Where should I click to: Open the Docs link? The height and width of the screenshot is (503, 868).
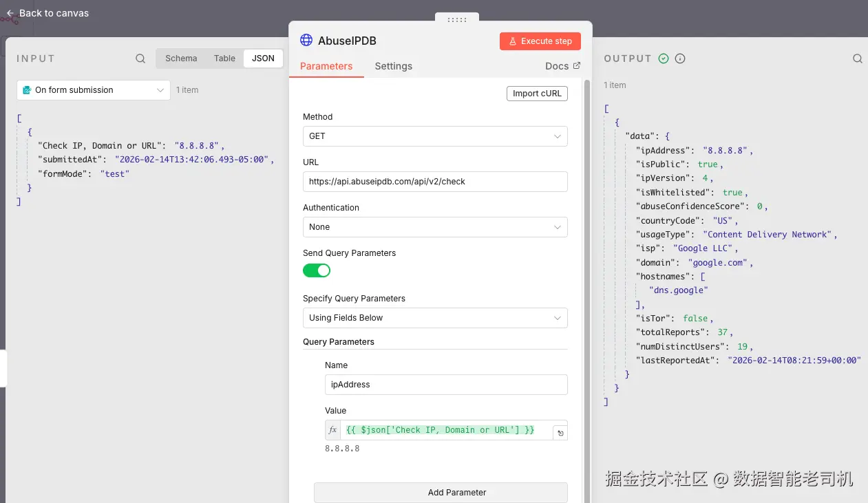562,66
